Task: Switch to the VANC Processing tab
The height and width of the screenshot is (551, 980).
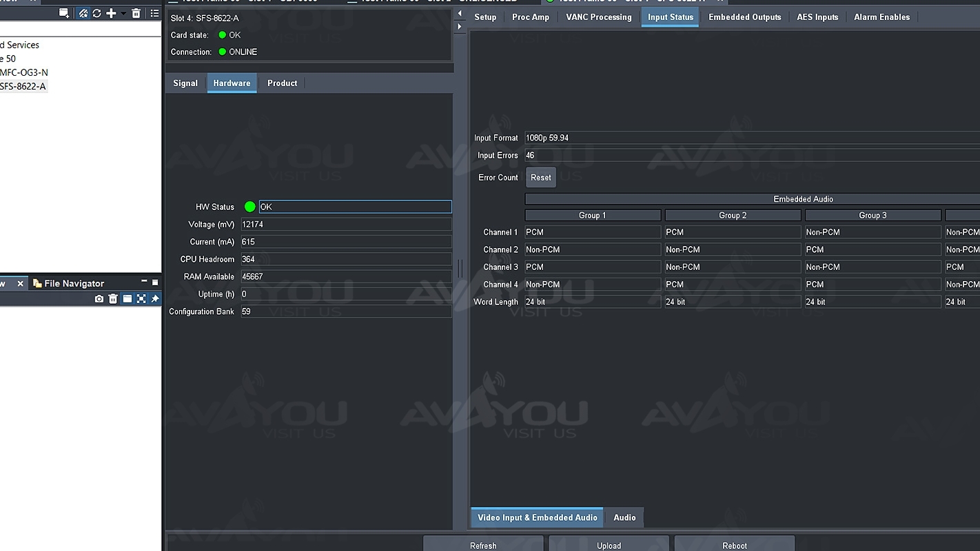Action: (x=598, y=17)
